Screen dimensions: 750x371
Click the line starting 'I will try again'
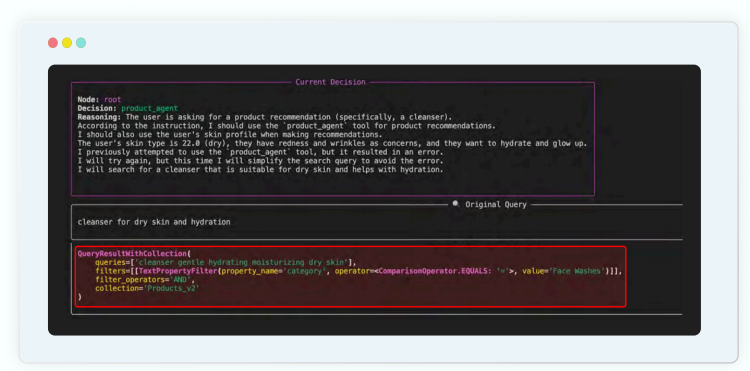click(x=260, y=161)
